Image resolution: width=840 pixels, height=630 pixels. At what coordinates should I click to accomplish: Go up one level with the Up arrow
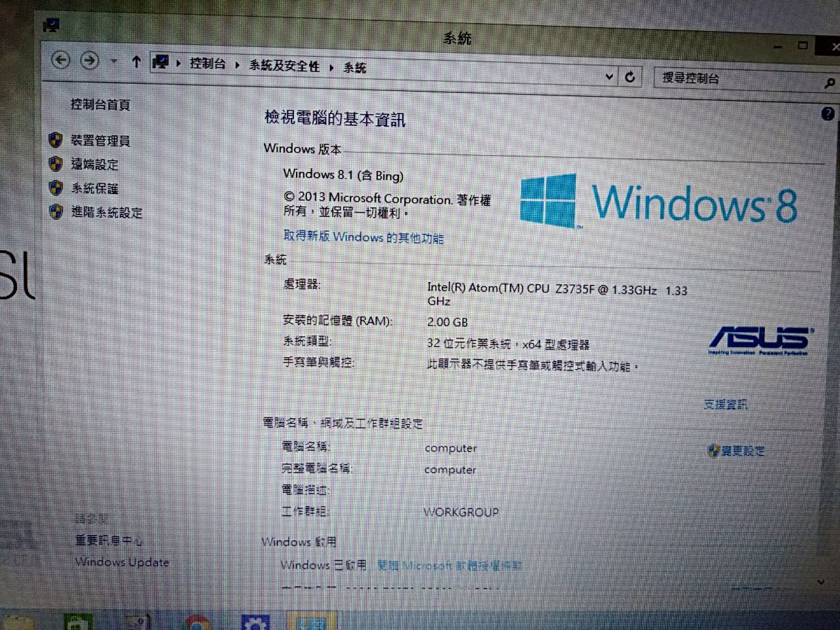[136, 62]
